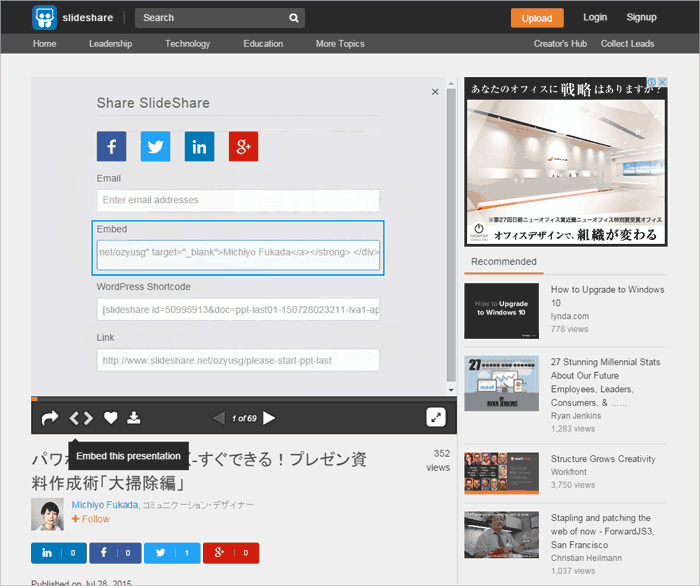700x586 pixels.
Task: Share on Twitter from share panel
Action: [x=155, y=146]
